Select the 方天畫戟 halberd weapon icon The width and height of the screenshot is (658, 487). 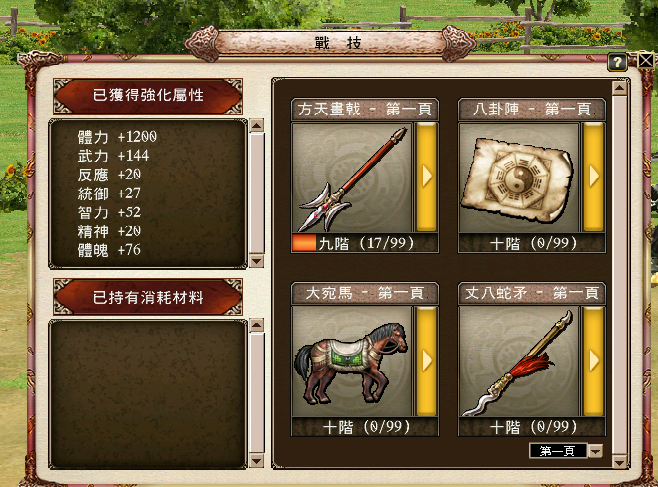352,178
